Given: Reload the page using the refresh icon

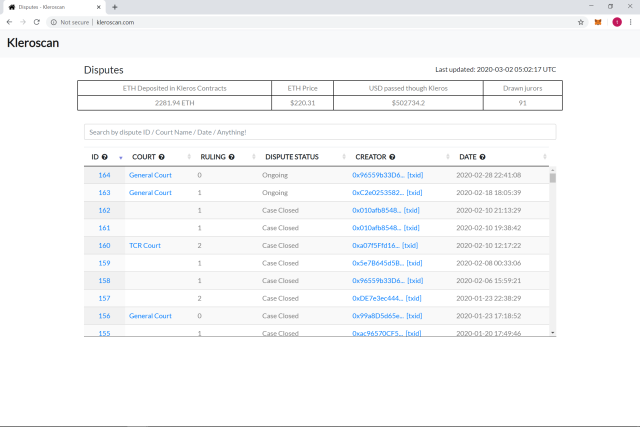Looking at the screenshot, I should coord(37,22).
